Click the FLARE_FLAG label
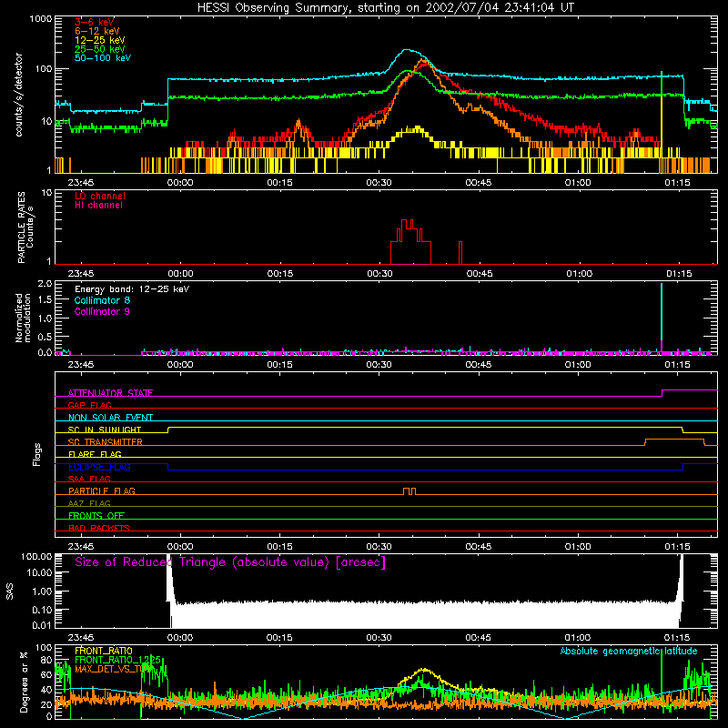Screen dimensions: 728x728 click(x=95, y=454)
